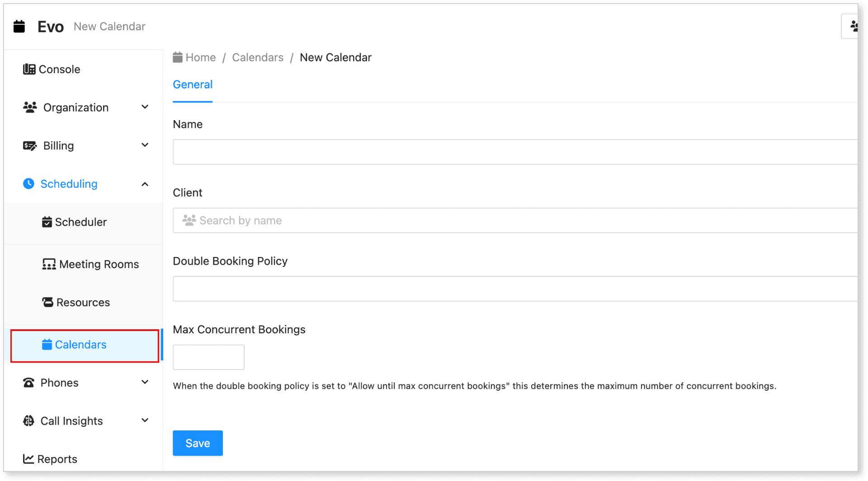This screenshot has height=481, width=868.
Task: Click the Reports chart icon
Action: point(28,459)
